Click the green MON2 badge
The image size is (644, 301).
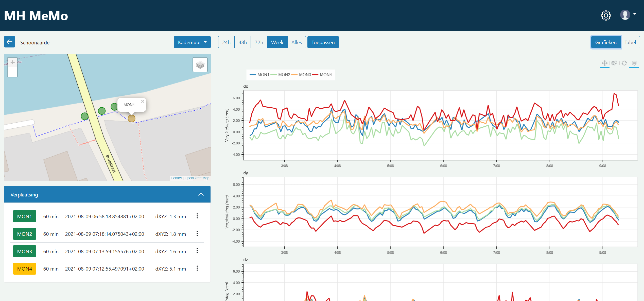(x=24, y=234)
